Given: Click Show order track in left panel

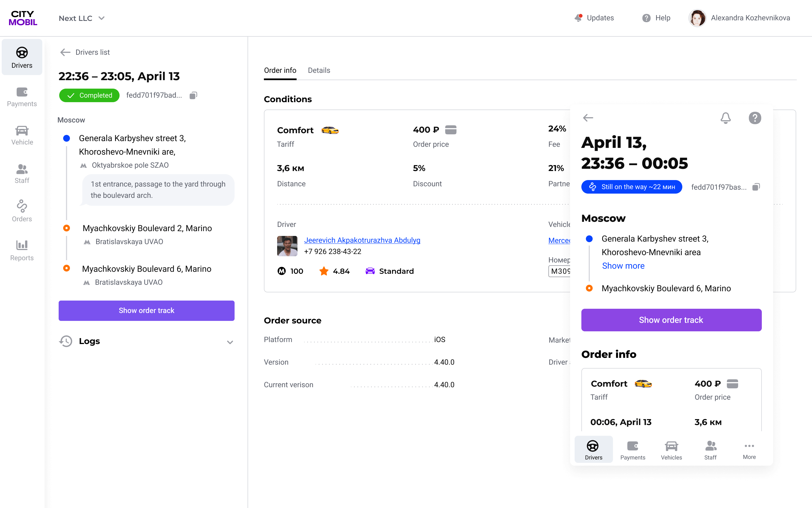Looking at the screenshot, I should 147,310.
